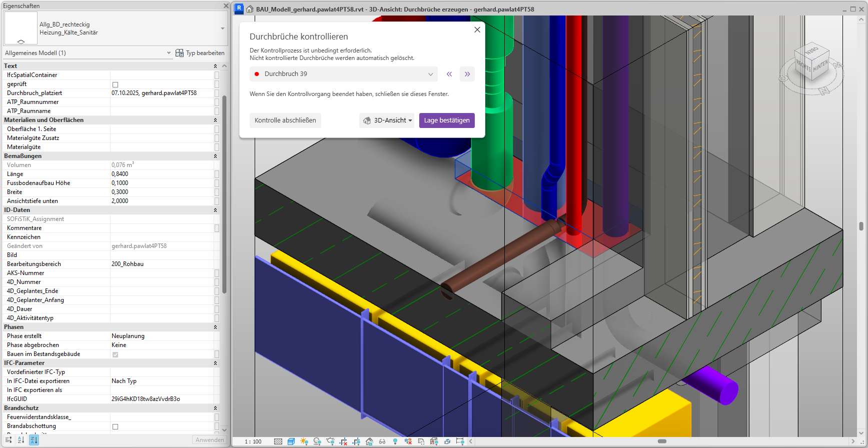
Task: Enable the Brandabschottung checkbox
Action: pos(115,426)
